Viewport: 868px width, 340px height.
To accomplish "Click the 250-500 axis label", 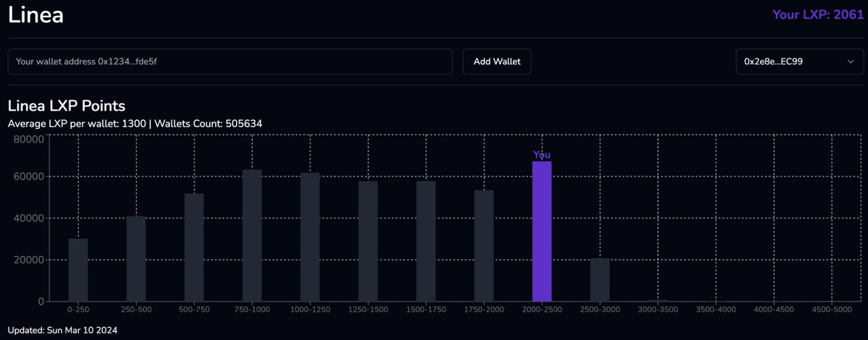I will (136, 310).
